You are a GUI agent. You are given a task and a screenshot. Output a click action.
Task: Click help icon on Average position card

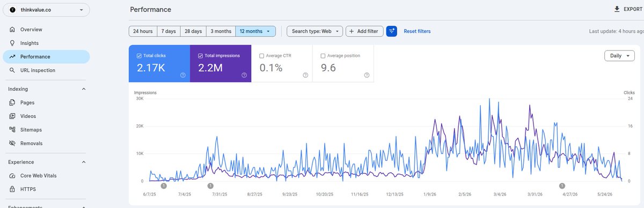367,75
